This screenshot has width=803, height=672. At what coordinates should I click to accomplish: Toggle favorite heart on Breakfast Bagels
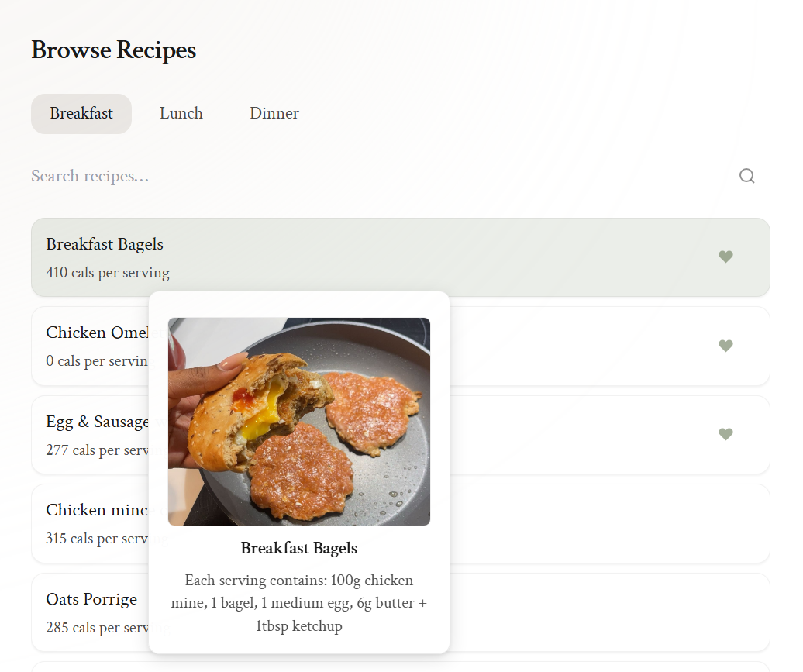click(x=725, y=257)
